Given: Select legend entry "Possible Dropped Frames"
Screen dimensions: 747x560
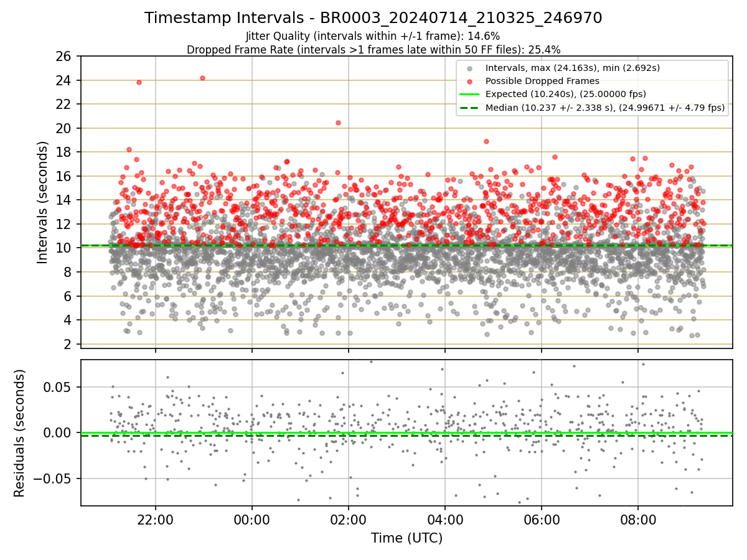Looking at the screenshot, I should 542,81.
